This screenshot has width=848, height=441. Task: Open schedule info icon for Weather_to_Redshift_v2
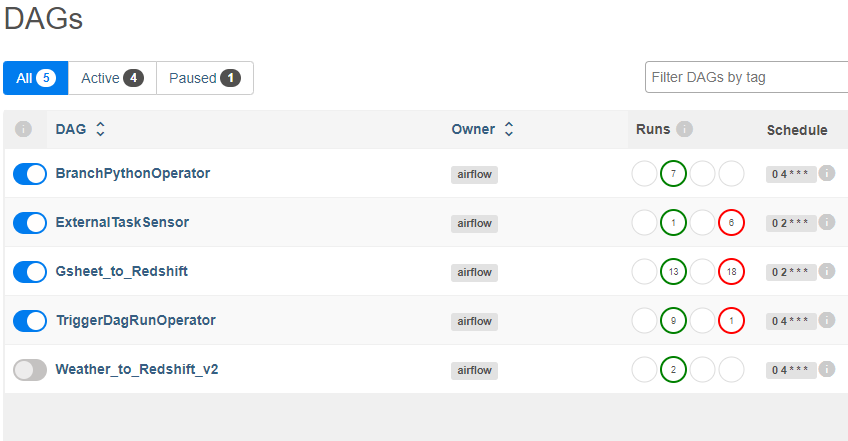click(826, 369)
